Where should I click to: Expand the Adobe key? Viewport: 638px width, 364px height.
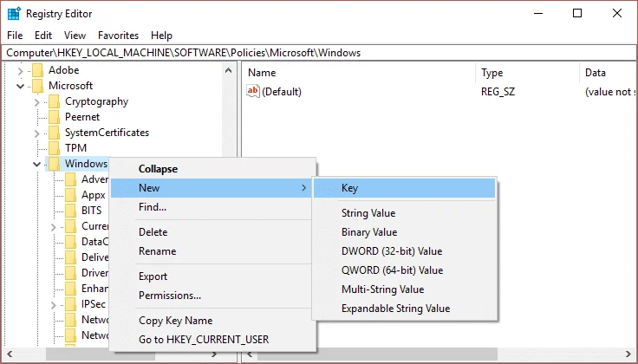(x=20, y=71)
